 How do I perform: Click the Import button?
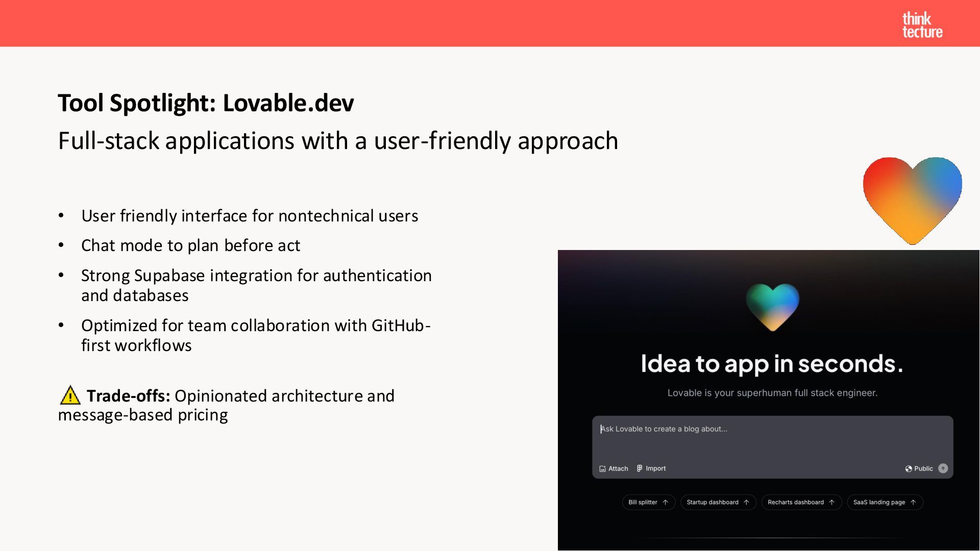(x=651, y=468)
